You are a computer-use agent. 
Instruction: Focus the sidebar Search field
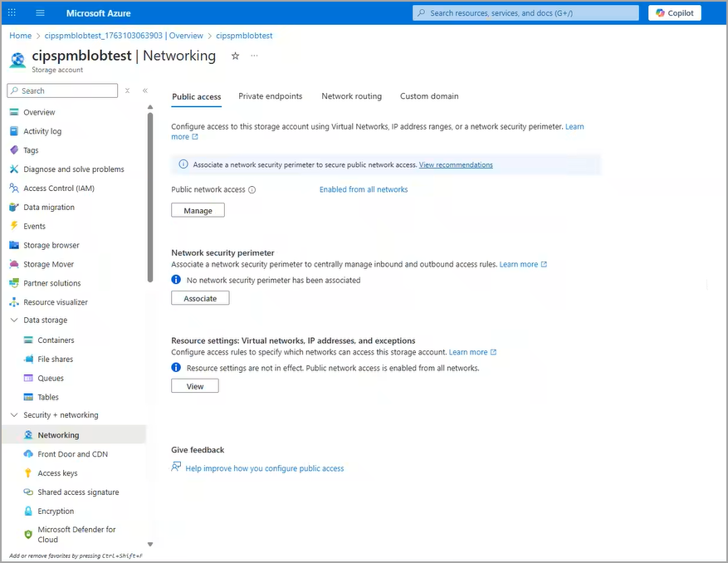pyautogui.click(x=63, y=91)
